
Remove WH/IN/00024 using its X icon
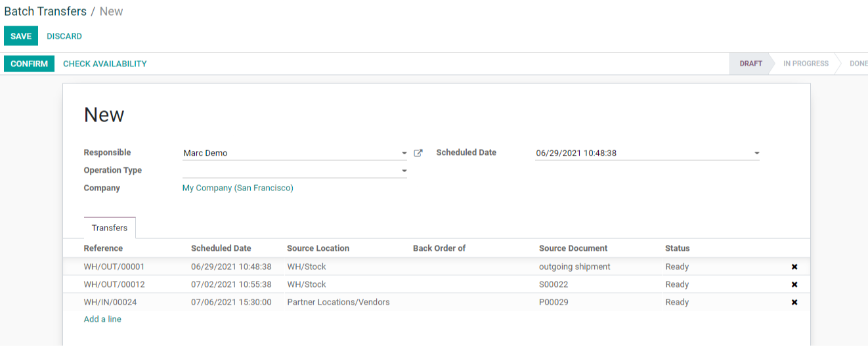794,302
